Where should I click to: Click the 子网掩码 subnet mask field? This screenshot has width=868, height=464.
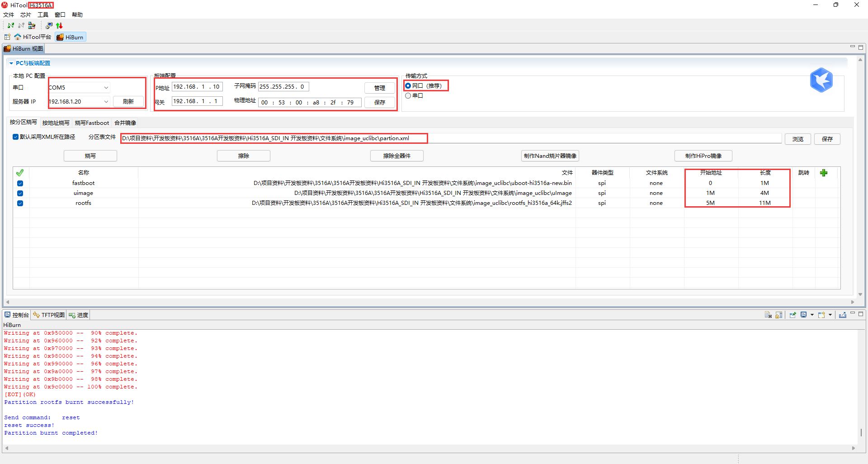283,86
